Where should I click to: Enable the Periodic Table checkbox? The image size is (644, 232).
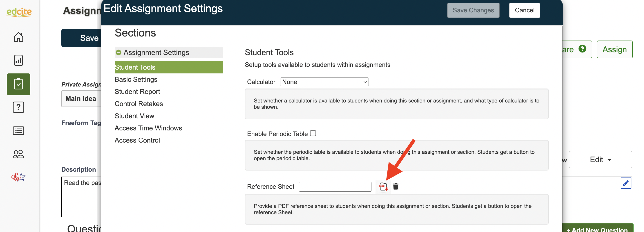[313, 133]
